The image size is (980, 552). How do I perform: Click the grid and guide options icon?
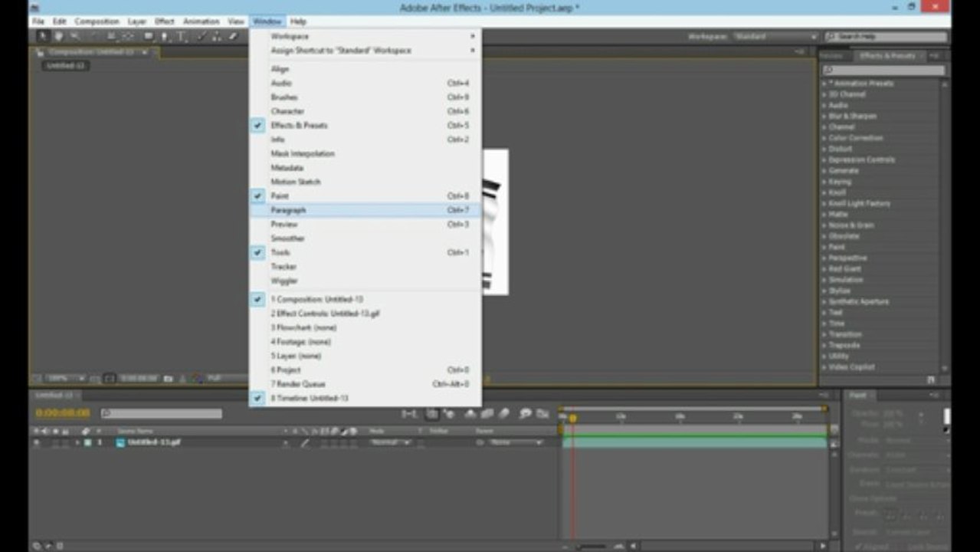click(95, 378)
